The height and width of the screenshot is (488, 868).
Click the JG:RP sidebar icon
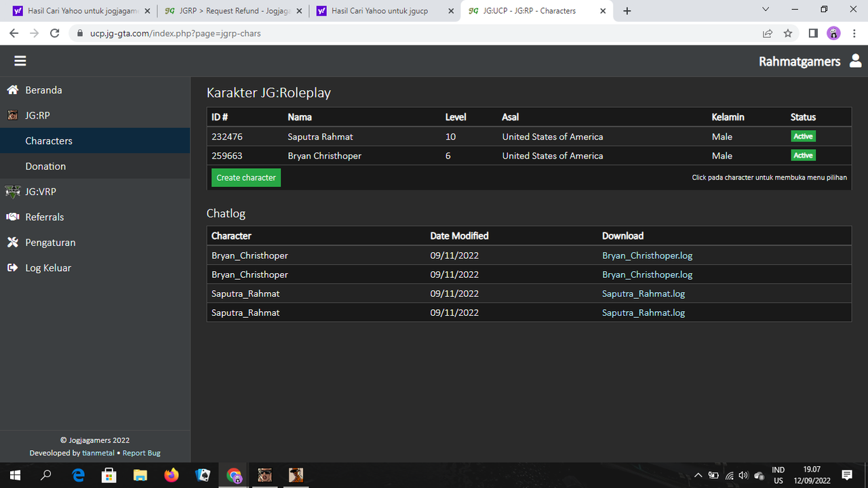[x=13, y=115]
